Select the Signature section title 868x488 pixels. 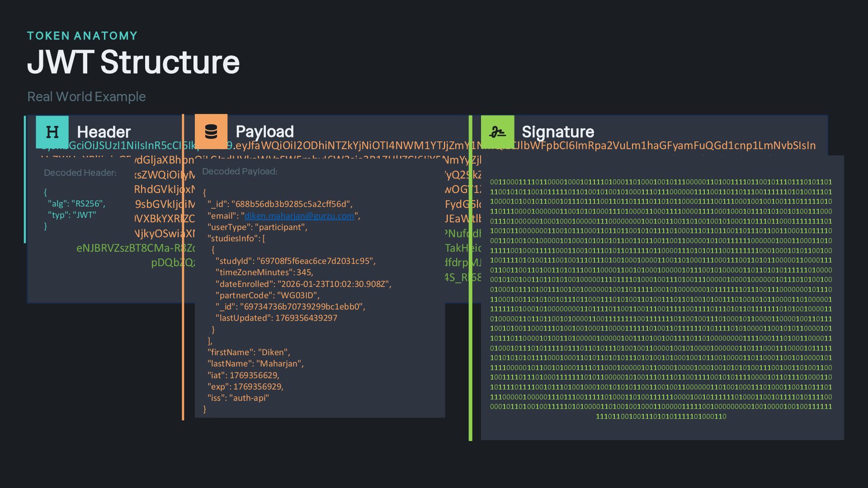(x=557, y=132)
